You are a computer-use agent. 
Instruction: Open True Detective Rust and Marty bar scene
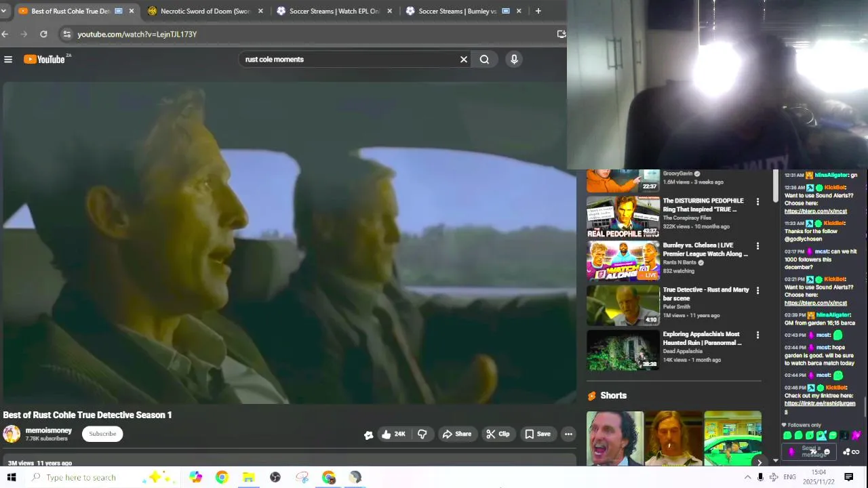coord(705,294)
